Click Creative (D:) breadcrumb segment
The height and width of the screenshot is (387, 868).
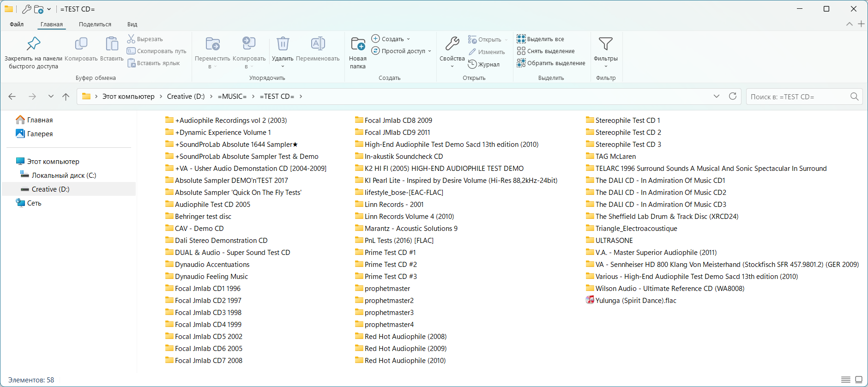(x=186, y=97)
